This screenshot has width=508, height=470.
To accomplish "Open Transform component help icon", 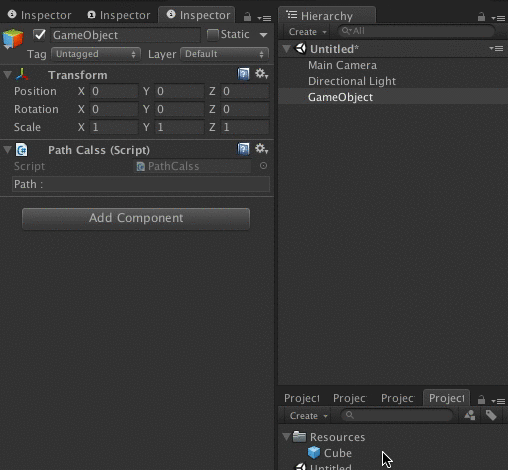I will 243,74.
